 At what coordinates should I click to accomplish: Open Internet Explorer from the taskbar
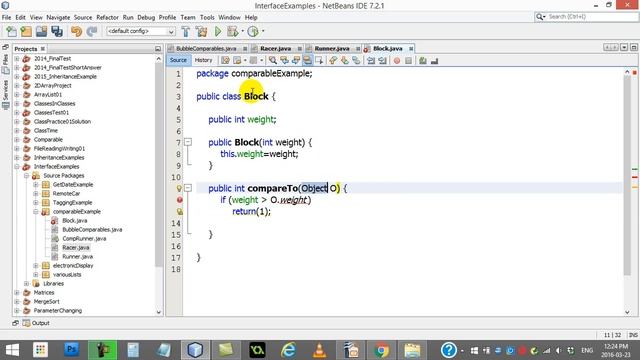coord(289,350)
